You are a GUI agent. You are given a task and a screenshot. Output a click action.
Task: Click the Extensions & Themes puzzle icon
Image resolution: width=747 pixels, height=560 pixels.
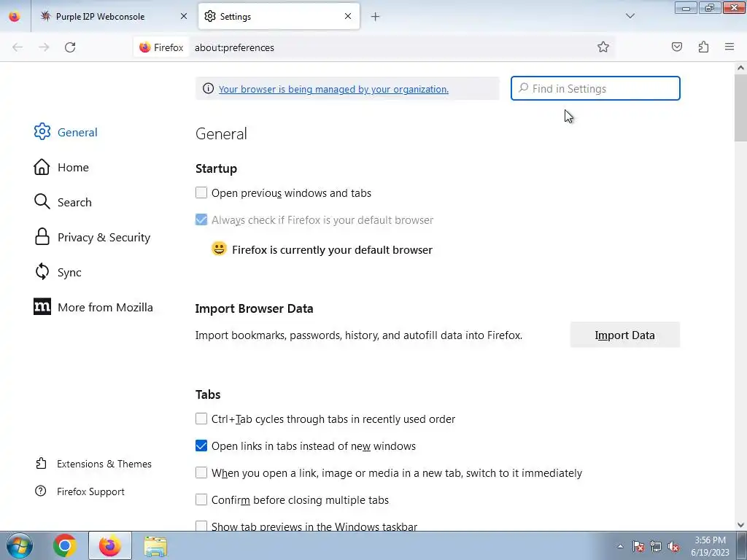(x=41, y=463)
